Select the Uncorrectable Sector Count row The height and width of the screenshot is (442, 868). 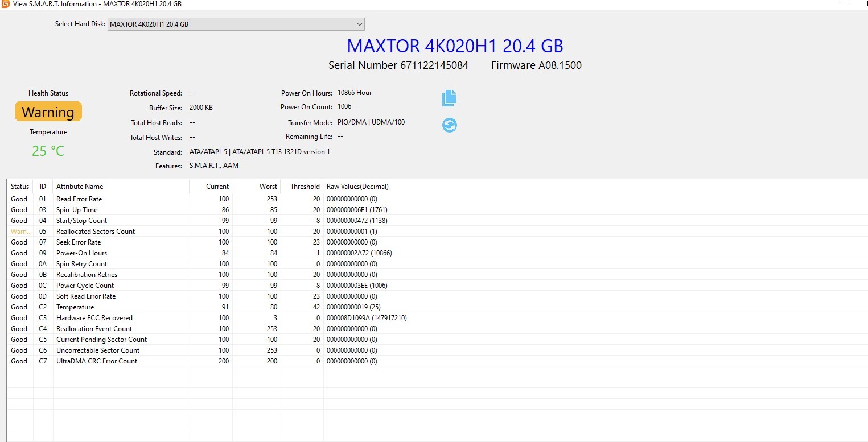(x=437, y=350)
